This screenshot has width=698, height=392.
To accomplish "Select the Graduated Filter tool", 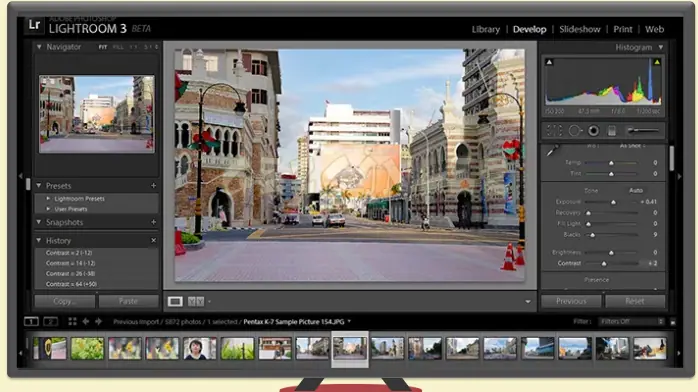I will click(x=612, y=131).
